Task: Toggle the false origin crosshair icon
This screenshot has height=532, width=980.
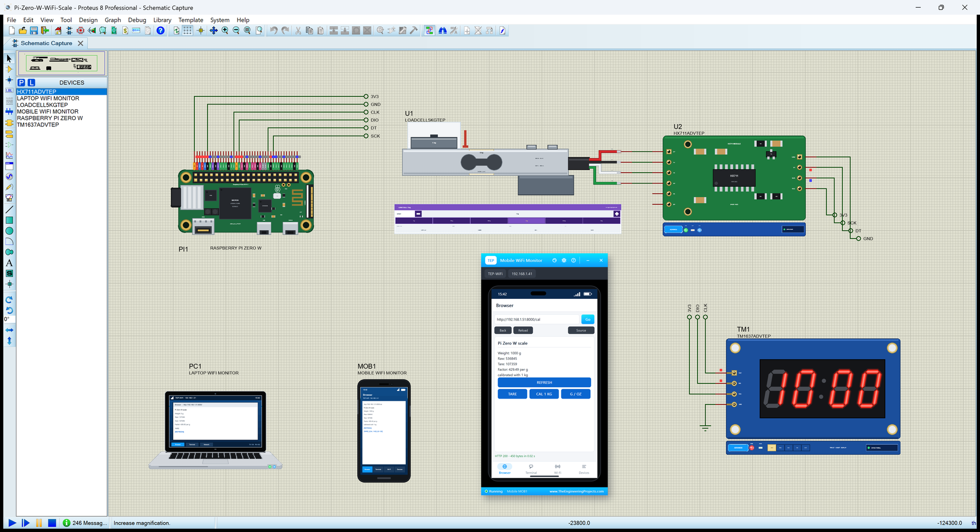Action: coord(201,30)
